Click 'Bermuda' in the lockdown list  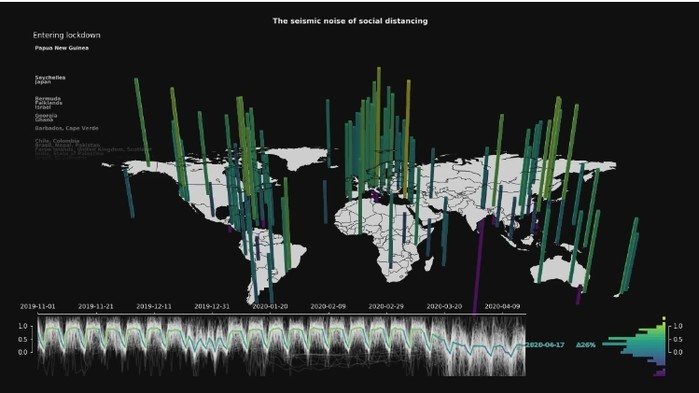click(x=48, y=98)
